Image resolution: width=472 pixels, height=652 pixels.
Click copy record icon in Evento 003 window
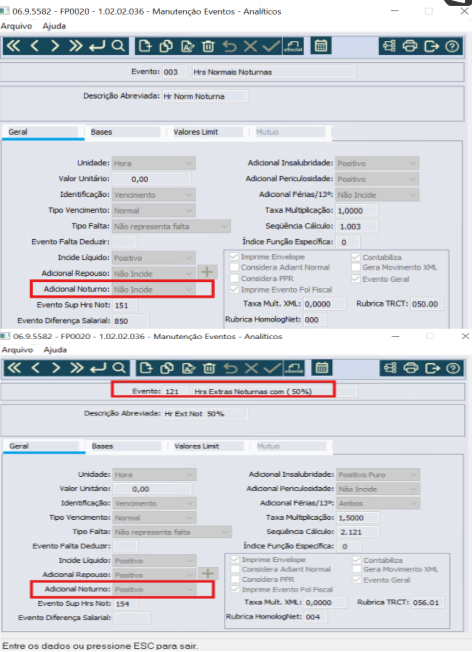166,46
